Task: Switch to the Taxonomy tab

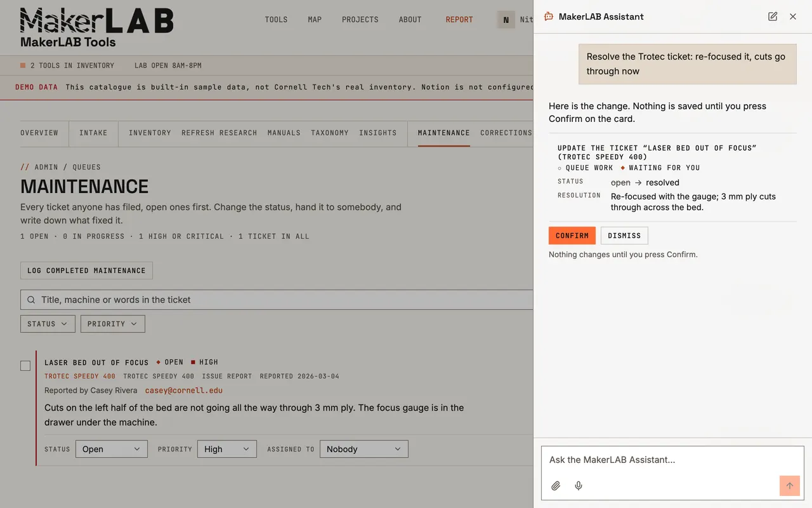Action: click(x=330, y=133)
